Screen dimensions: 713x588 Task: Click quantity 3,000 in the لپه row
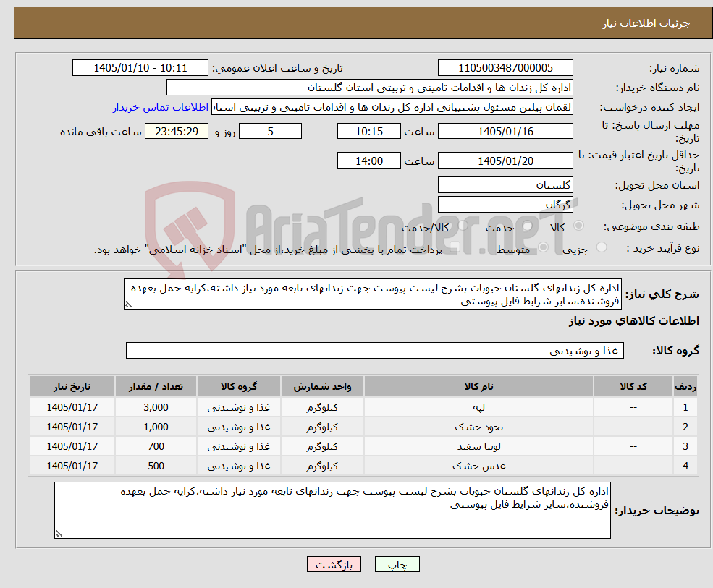pyautogui.click(x=156, y=407)
